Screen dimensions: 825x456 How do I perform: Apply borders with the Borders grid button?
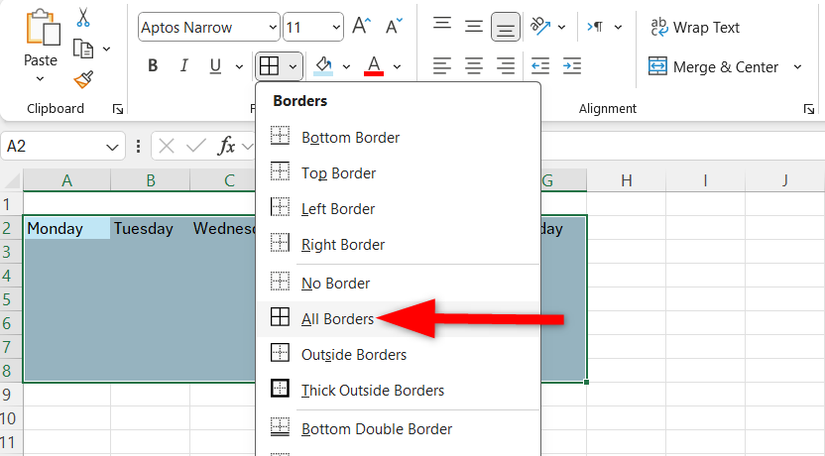(269, 66)
